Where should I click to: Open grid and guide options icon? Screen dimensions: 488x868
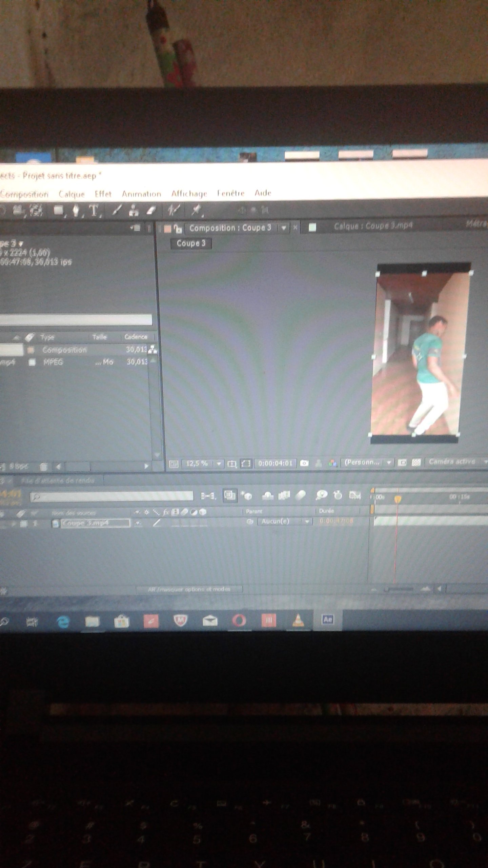(232, 463)
